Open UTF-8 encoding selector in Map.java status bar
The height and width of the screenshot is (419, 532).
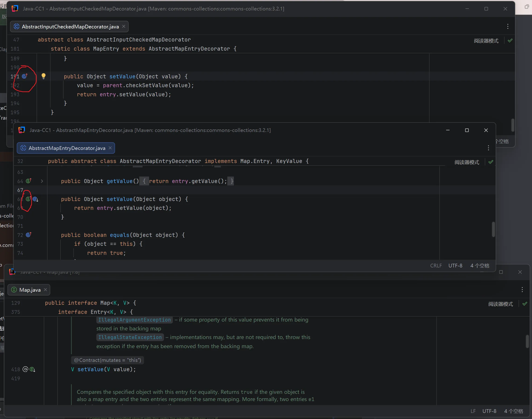tap(489, 411)
